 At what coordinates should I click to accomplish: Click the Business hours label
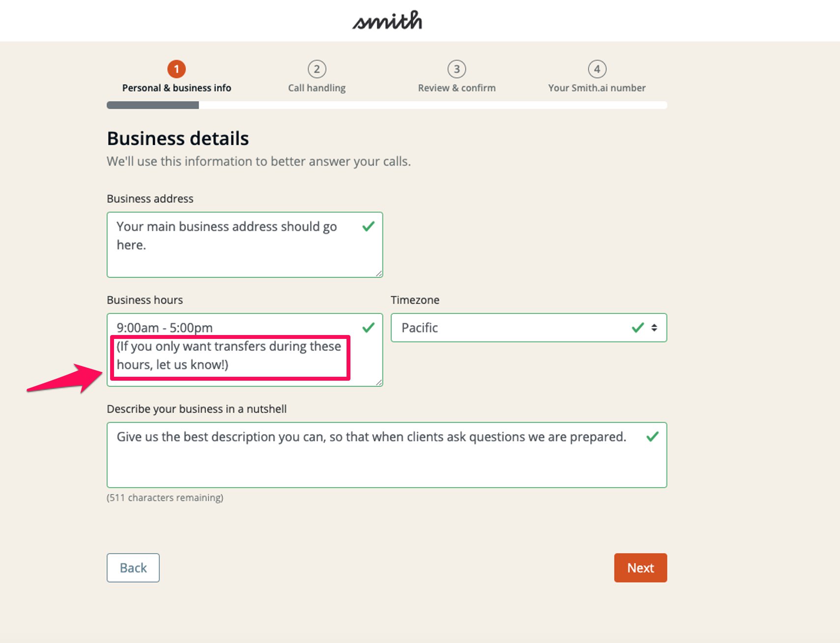[x=145, y=300]
